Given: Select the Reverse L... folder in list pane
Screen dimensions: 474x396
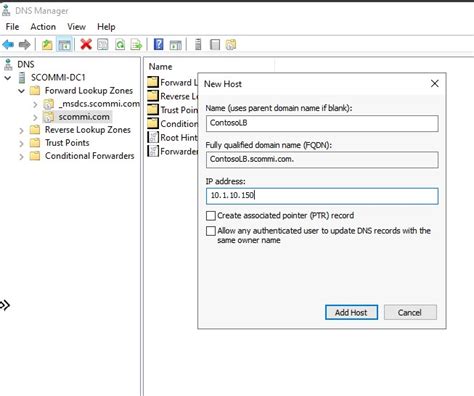Looking at the screenshot, I should coord(172,96).
